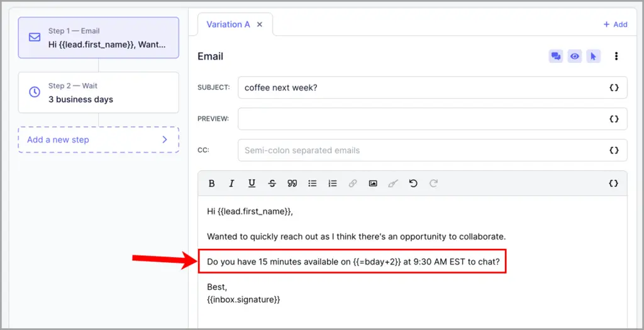Click the line starting 'Hi {{lead.first_name}},' in body
The width and height of the screenshot is (644, 330).
[250, 212]
